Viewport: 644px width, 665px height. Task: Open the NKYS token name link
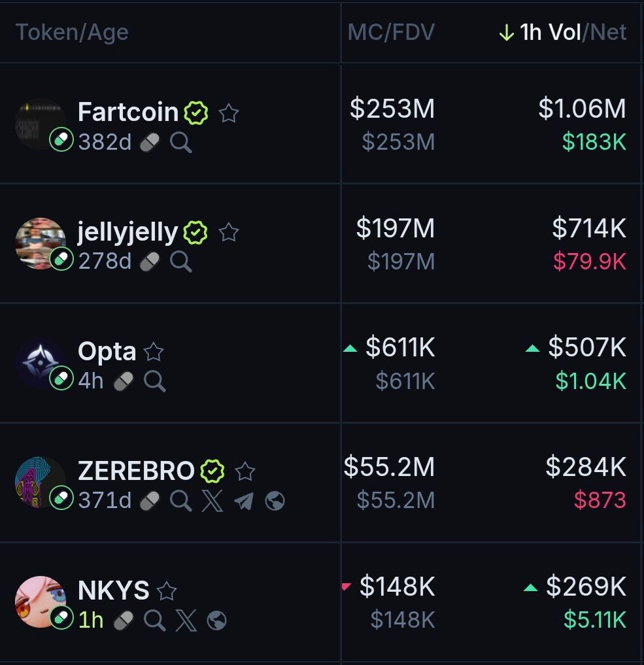tap(114, 590)
